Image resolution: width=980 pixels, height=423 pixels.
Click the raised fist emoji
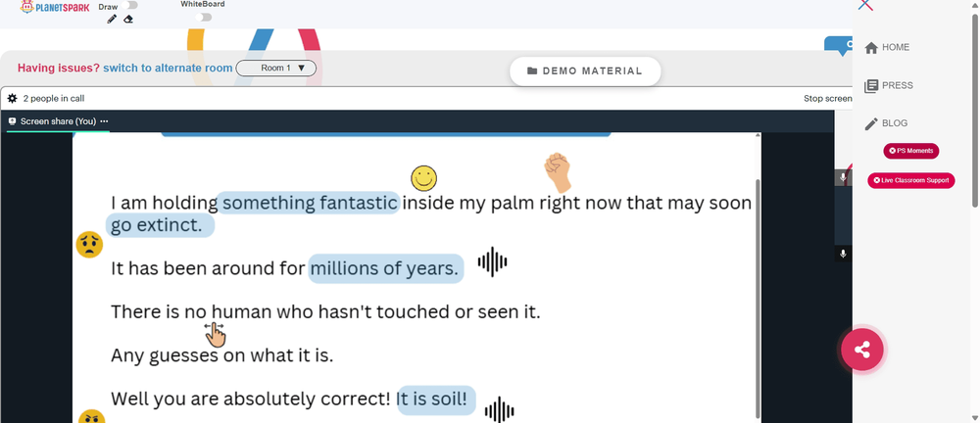click(x=558, y=172)
